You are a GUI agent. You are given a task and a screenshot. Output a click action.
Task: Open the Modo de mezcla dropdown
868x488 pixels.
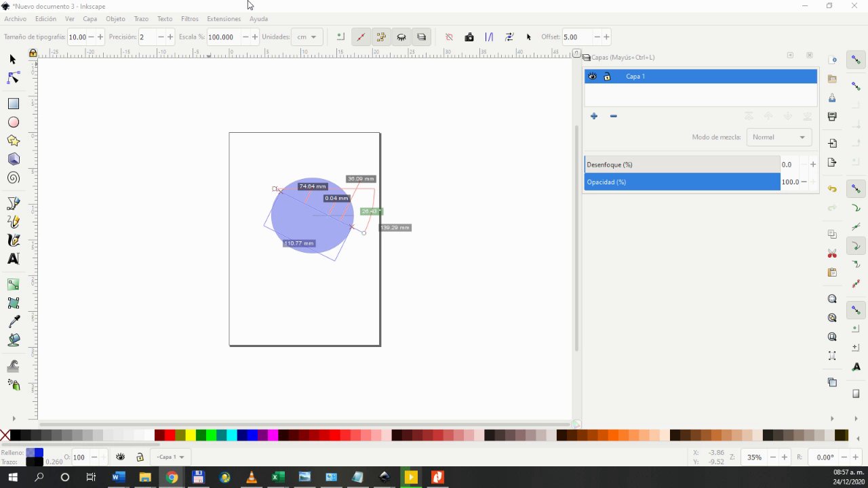(778, 137)
